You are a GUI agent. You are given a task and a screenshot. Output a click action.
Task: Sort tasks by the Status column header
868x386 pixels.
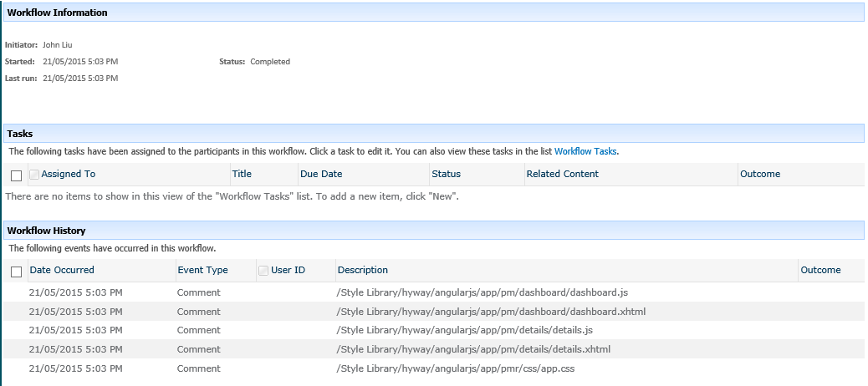click(x=446, y=174)
